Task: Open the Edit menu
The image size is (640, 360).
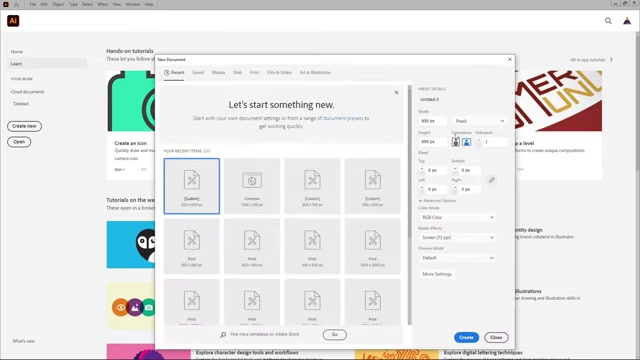Action: pos(44,4)
